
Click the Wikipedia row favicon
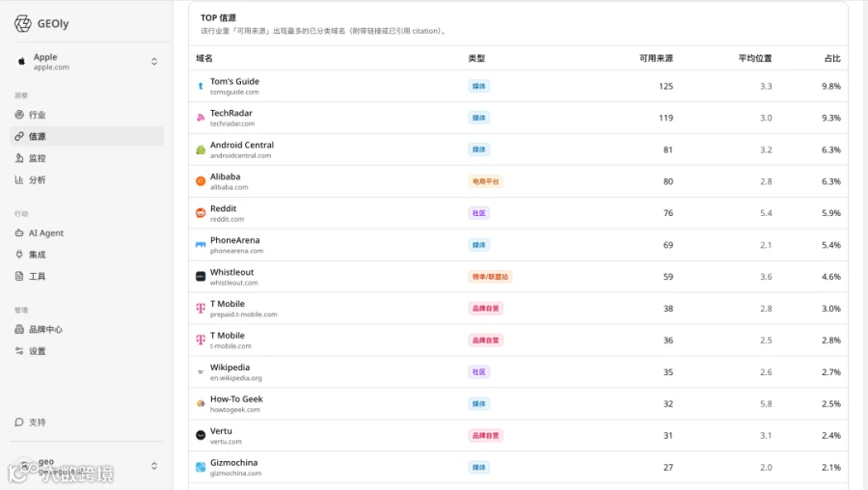click(x=201, y=372)
